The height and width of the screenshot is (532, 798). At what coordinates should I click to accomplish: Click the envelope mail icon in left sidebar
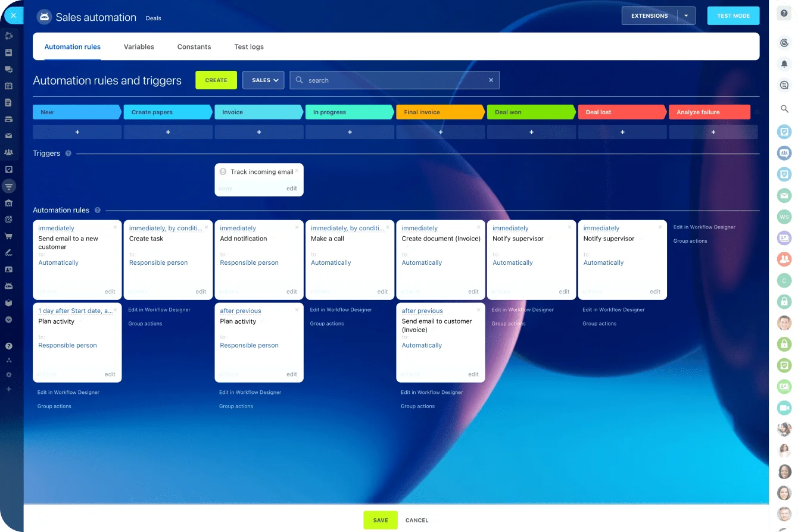[x=8, y=136]
